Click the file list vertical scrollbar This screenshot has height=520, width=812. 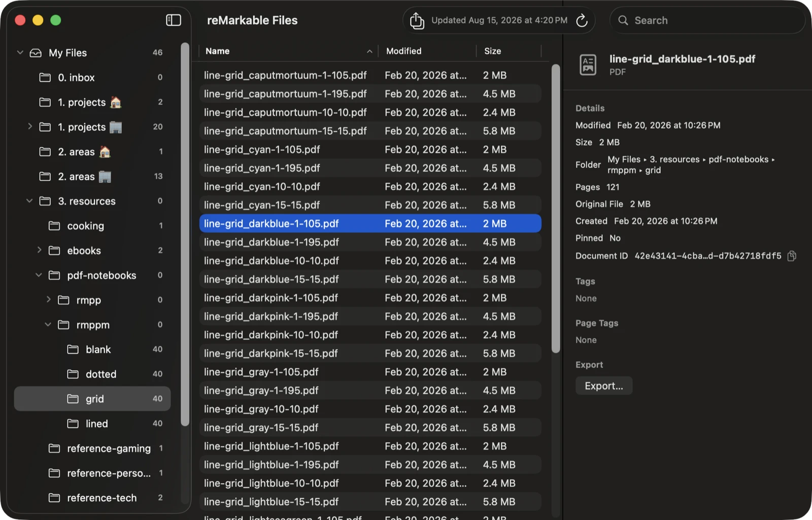point(556,208)
